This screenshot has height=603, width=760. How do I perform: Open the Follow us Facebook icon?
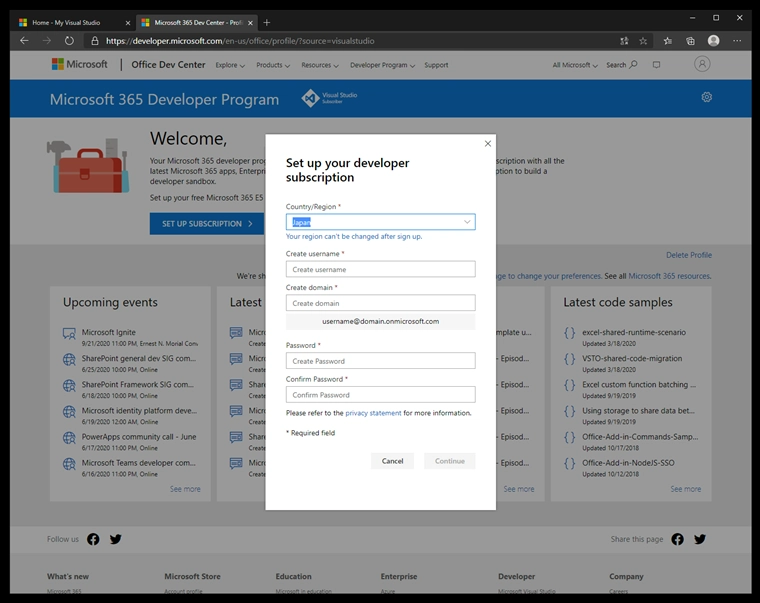tap(93, 539)
